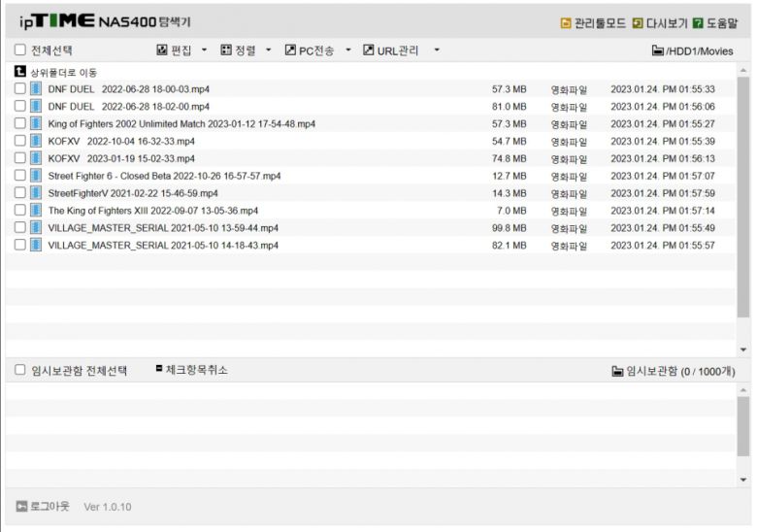Click the /HDD1/Movies folder path icon

657,50
